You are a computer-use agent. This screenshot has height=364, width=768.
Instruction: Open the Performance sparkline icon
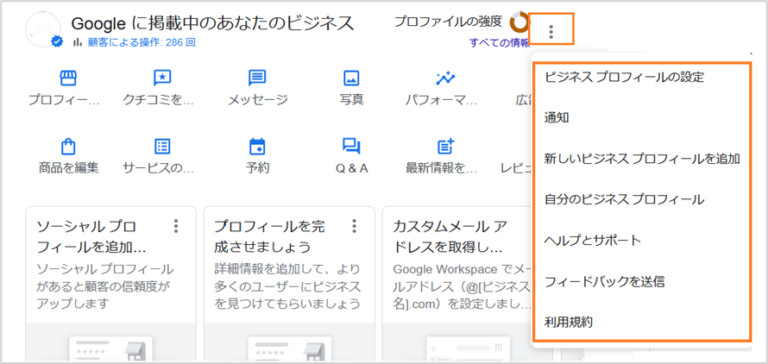tap(446, 77)
